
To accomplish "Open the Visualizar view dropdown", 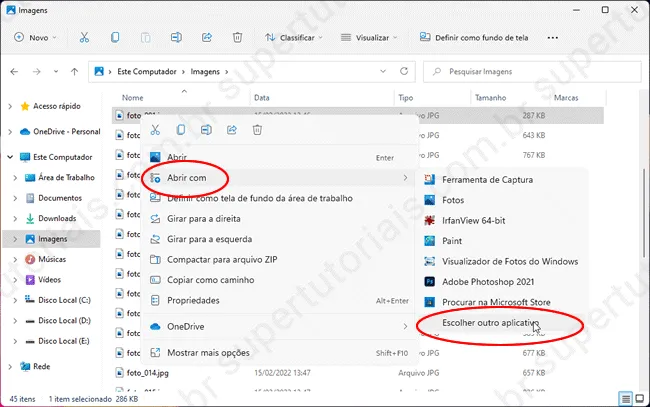I will (369, 38).
